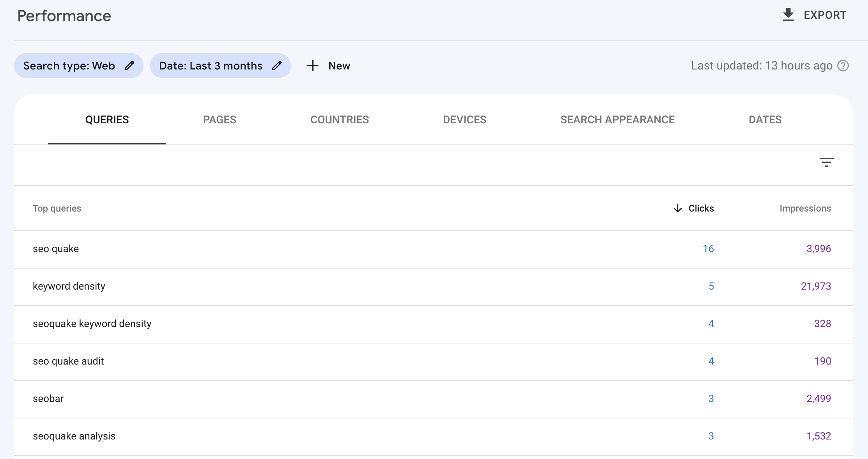868x459 pixels.
Task: Open the Search type: Web chip
Action: (69, 66)
